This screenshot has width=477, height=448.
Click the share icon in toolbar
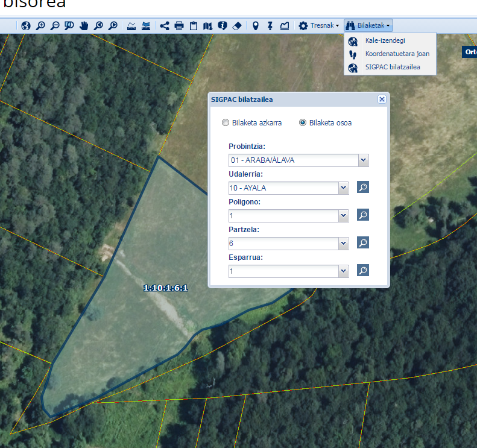tap(165, 26)
